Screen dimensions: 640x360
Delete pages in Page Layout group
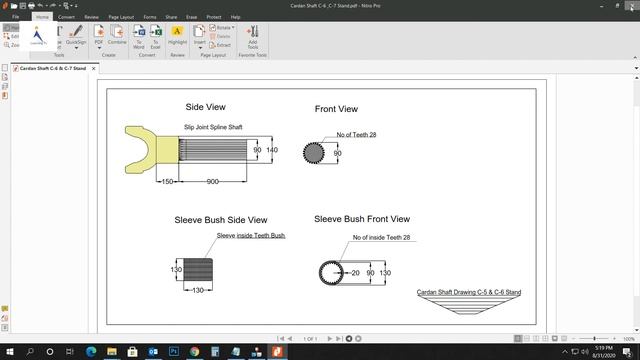click(220, 36)
